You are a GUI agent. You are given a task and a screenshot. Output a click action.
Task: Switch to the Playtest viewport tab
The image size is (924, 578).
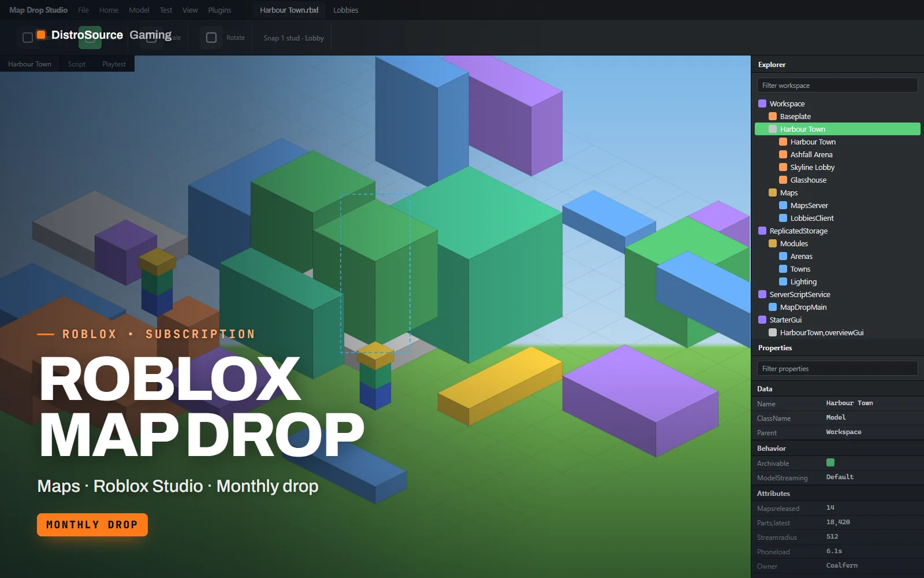[114, 64]
